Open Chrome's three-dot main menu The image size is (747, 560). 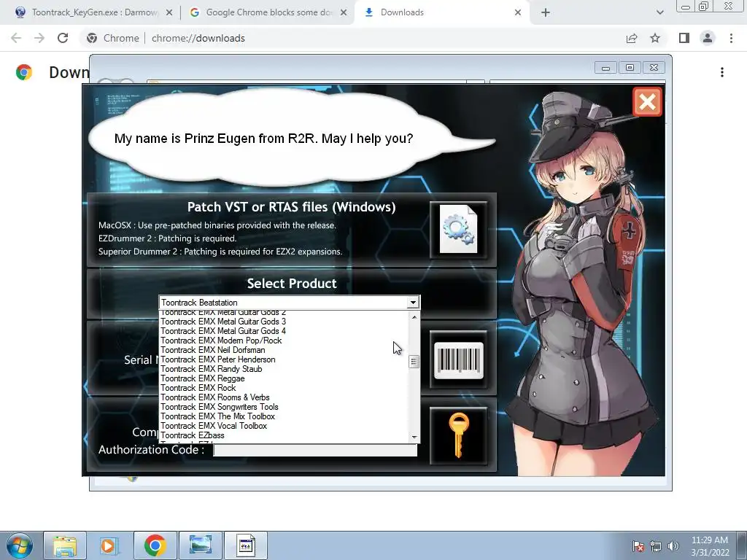click(731, 38)
